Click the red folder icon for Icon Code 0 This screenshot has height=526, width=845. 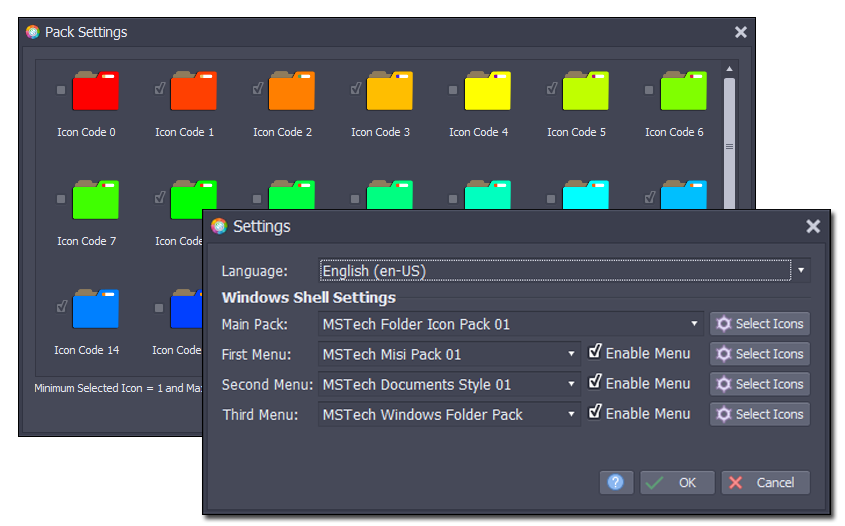pos(95,91)
